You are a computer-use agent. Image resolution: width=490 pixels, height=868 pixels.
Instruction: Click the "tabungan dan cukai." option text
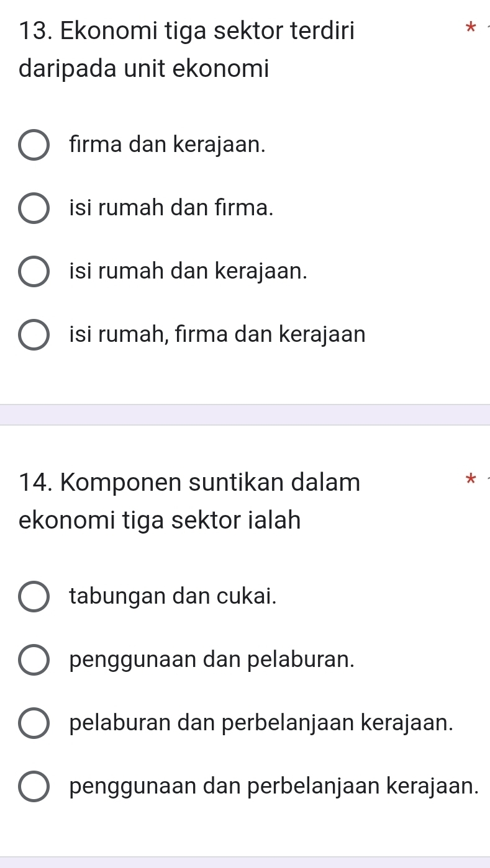tap(173, 597)
